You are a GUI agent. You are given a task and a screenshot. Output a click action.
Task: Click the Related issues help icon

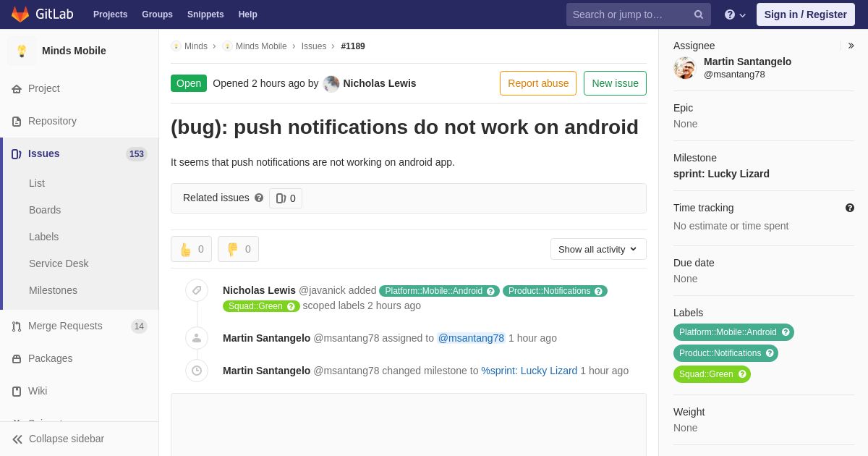point(259,198)
